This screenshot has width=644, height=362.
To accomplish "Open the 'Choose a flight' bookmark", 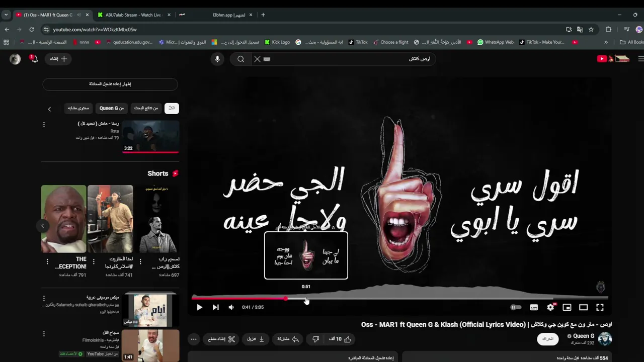I will pos(390,42).
